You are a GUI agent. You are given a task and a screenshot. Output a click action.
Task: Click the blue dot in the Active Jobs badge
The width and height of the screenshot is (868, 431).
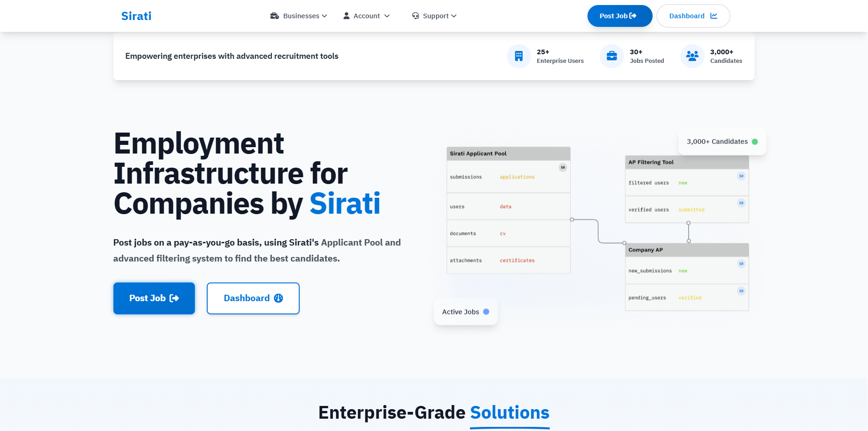(486, 312)
